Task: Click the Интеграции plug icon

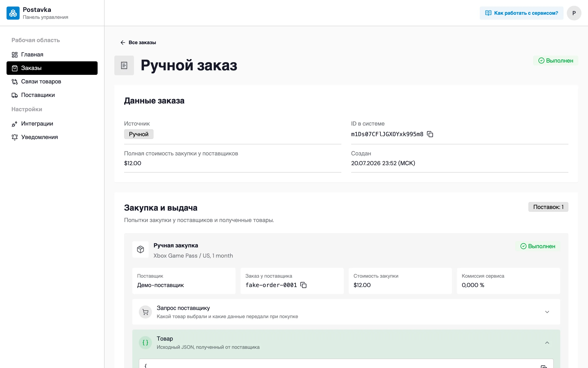Action: click(14, 124)
